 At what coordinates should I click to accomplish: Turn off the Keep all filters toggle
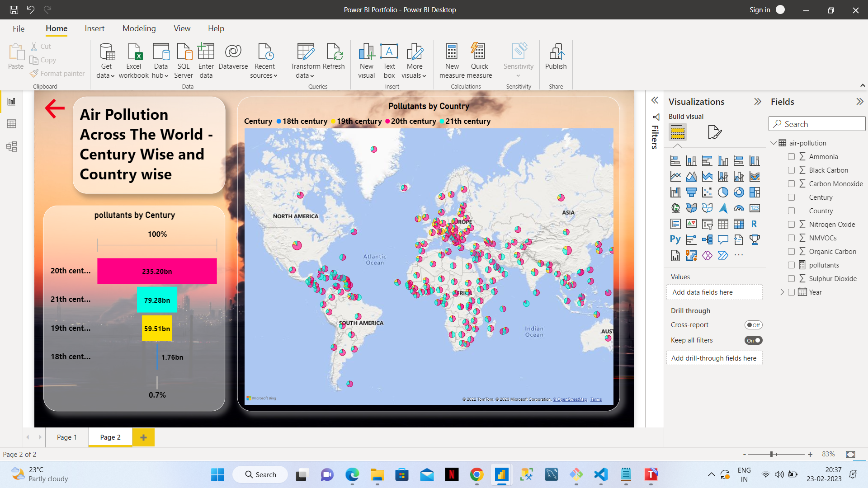753,340
